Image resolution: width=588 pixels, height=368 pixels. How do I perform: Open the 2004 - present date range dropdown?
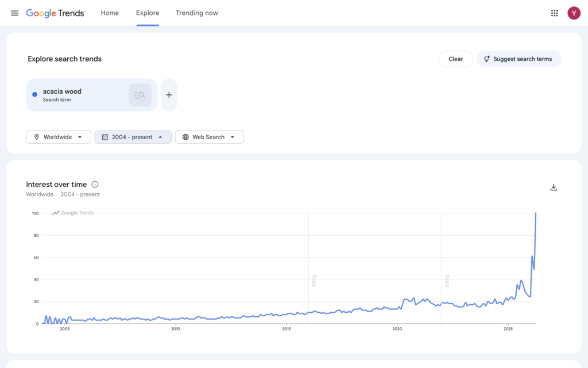tap(133, 137)
